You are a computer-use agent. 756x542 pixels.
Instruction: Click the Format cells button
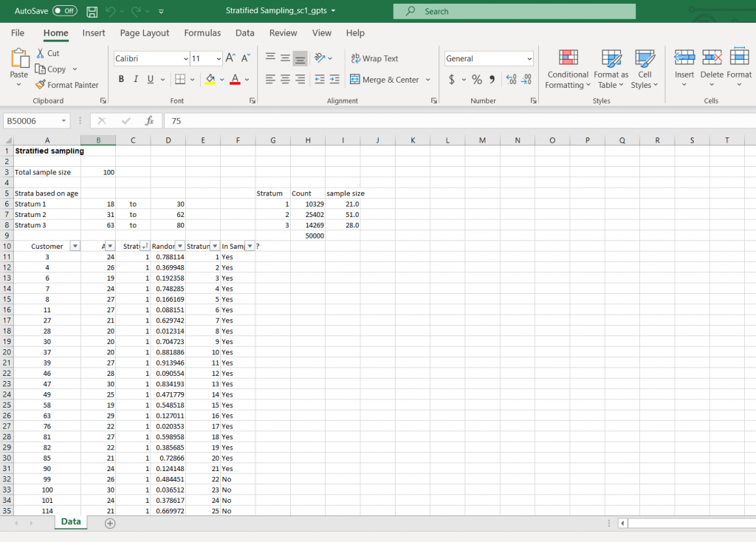pos(739,67)
